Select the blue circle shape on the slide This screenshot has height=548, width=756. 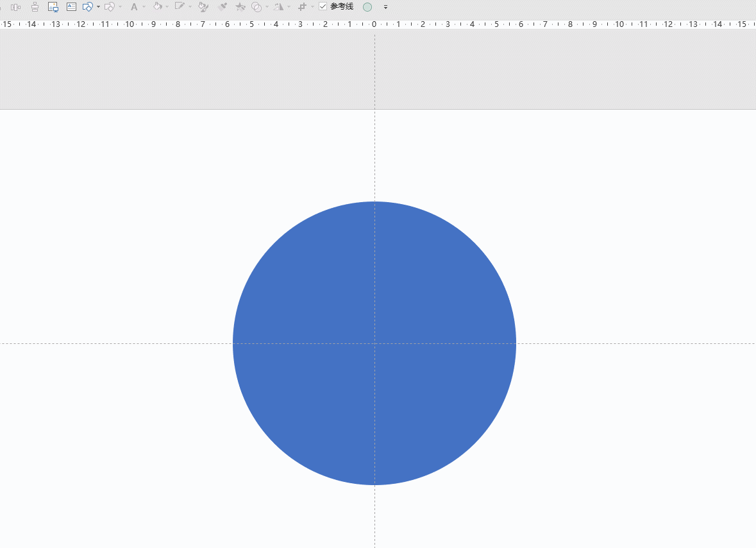point(374,343)
